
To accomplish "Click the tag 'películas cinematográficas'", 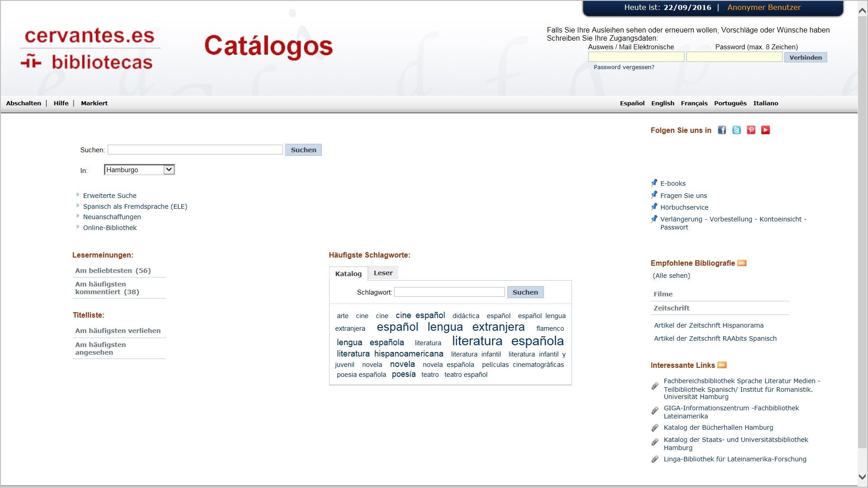I will coord(523,365).
